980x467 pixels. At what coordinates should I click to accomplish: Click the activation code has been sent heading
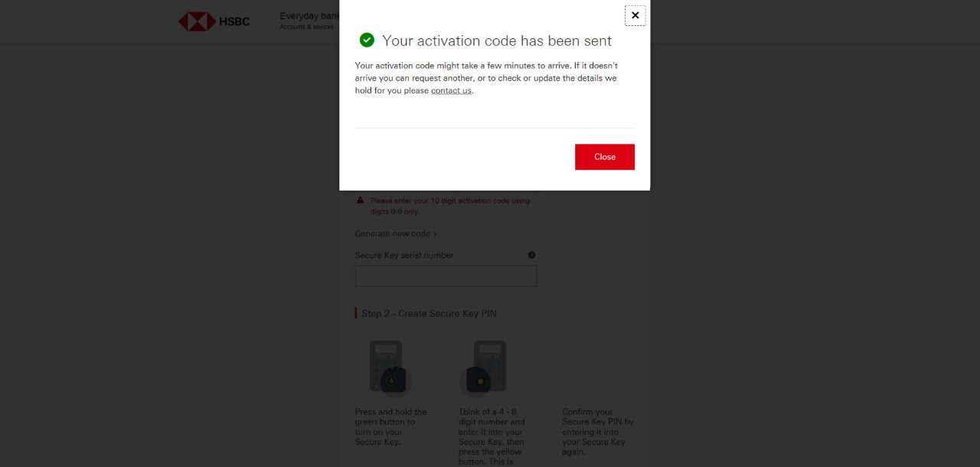click(497, 41)
